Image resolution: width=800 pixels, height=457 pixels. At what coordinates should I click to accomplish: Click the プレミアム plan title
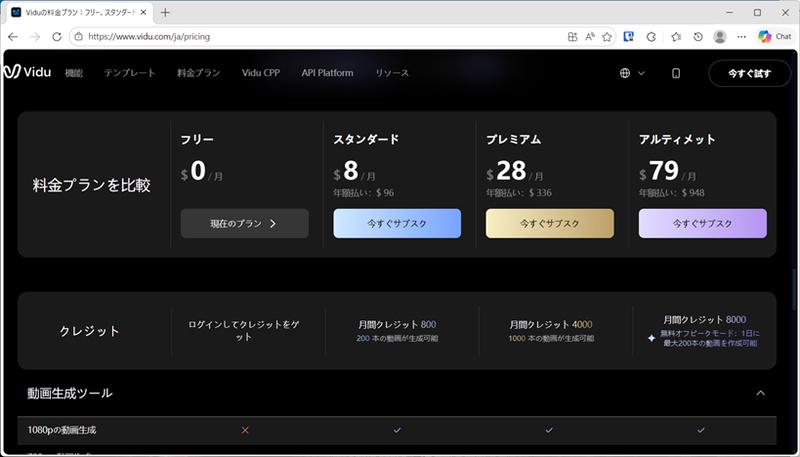click(513, 139)
